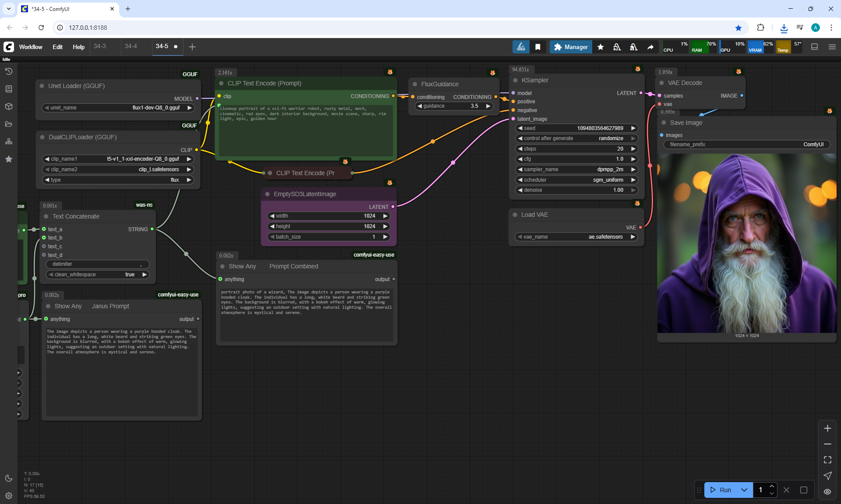
Task: Toggle dark theme moon icon
Action: pos(9,478)
